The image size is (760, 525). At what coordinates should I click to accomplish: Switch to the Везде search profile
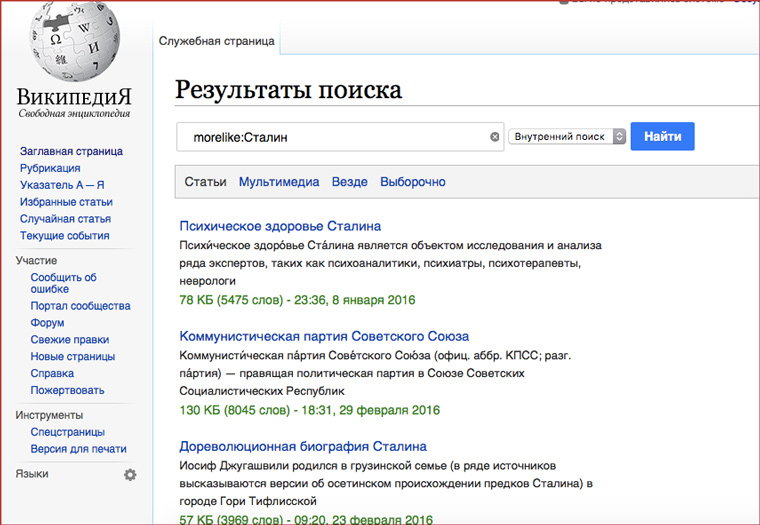pos(349,182)
